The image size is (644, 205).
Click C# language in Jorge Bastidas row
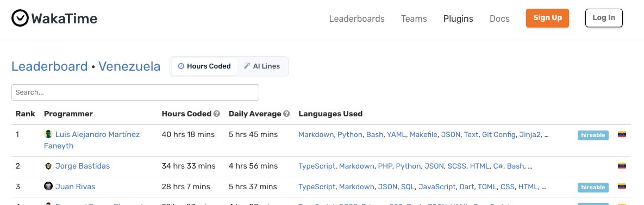[x=498, y=166]
